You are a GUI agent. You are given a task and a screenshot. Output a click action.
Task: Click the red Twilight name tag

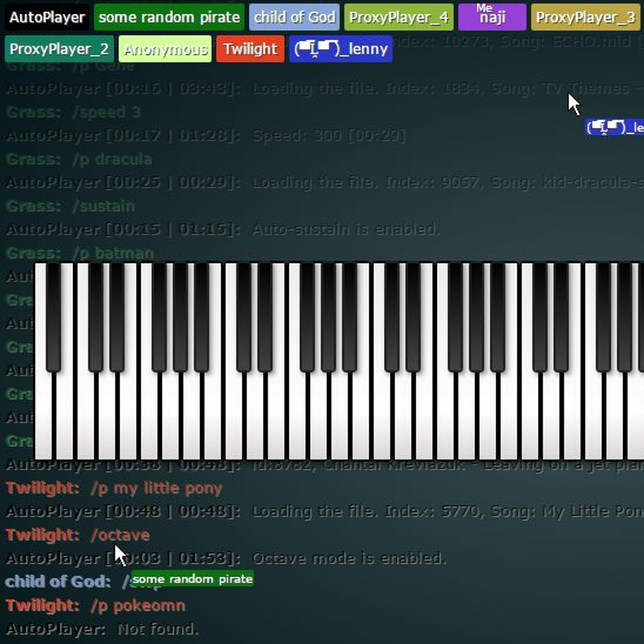(250, 49)
